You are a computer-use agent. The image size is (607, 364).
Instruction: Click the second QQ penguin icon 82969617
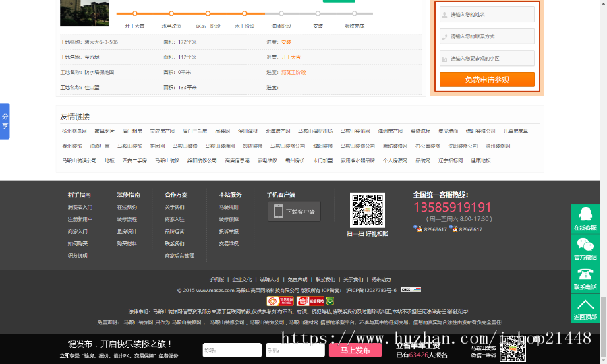(453, 229)
